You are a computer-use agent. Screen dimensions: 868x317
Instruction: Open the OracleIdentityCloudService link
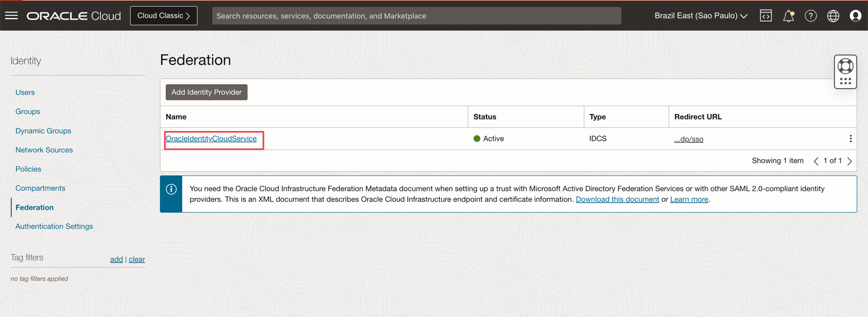(x=211, y=139)
